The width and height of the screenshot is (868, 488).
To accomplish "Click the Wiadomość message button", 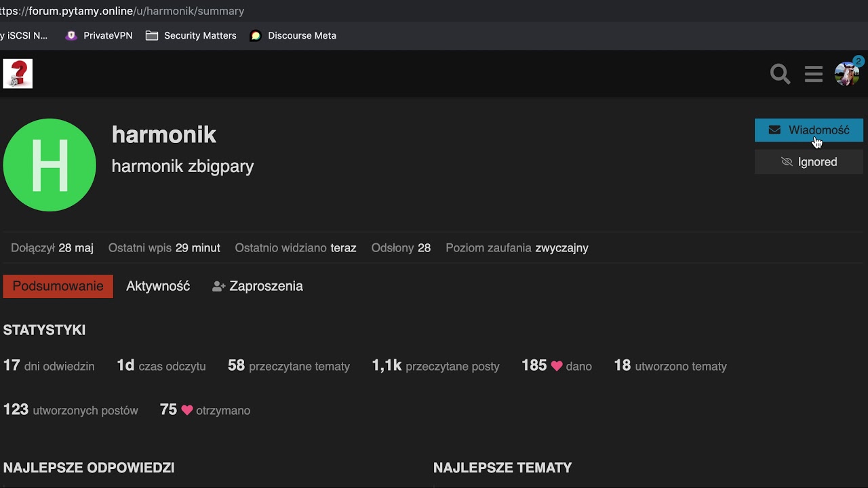I will coord(808,130).
